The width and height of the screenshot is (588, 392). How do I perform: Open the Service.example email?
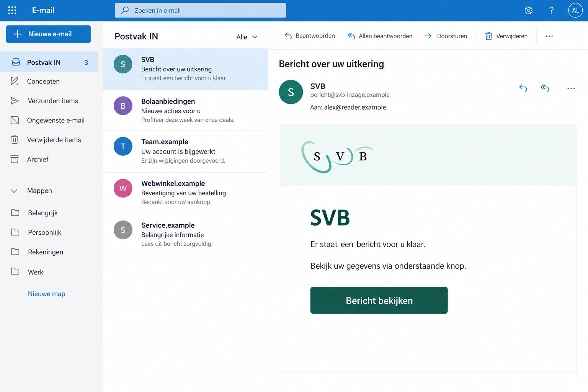(186, 235)
